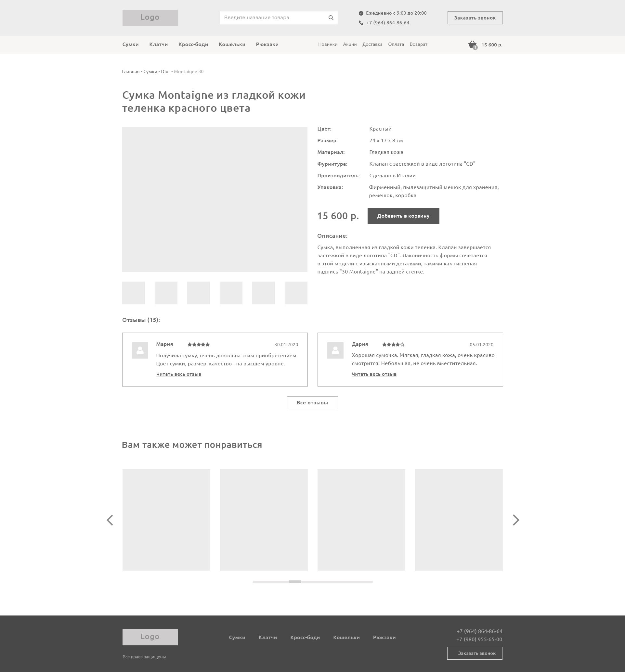Viewport: 625px width, 672px height.
Task: Read Мария's full review link
Action: coord(178,374)
